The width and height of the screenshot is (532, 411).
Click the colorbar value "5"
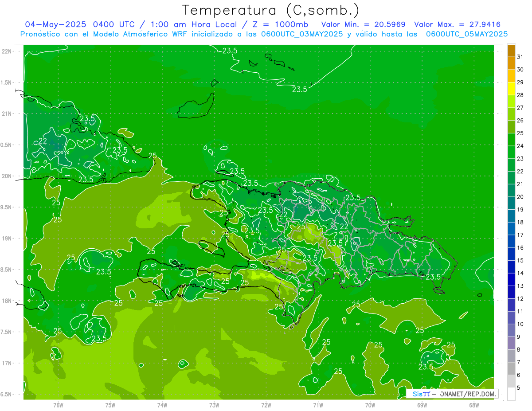point(518,388)
